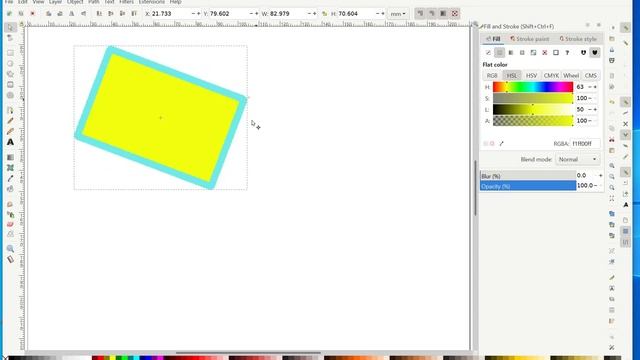This screenshot has width=640, height=360.
Task: Switch to HSL color mode
Action: pyautogui.click(x=512, y=76)
